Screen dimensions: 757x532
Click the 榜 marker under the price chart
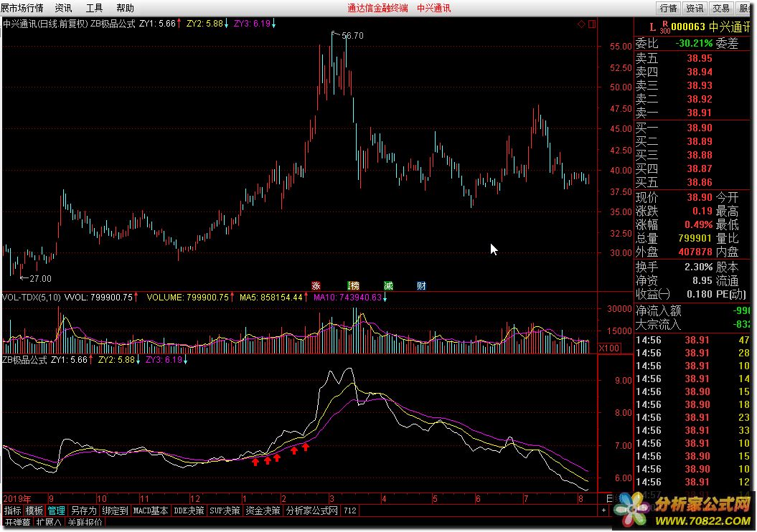coord(354,286)
